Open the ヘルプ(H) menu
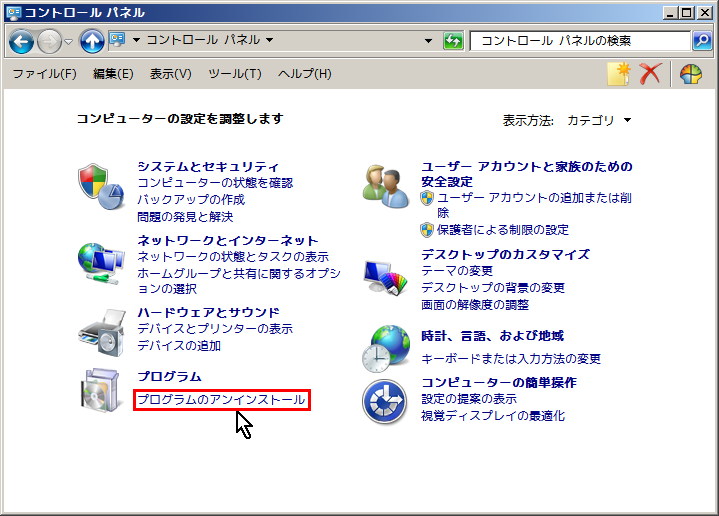Screen dimensions: 719x516 click(x=304, y=74)
